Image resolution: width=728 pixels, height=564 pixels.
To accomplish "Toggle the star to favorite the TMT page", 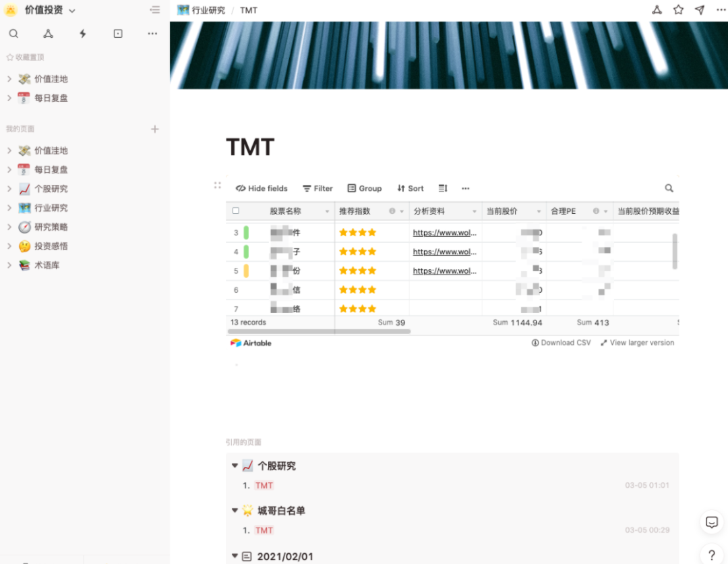I will click(678, 10).
